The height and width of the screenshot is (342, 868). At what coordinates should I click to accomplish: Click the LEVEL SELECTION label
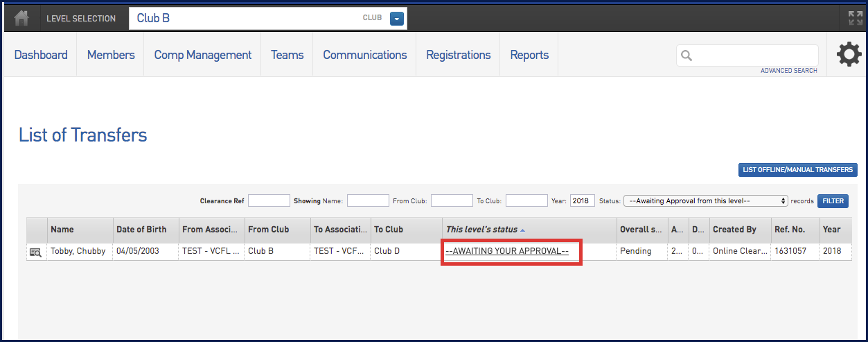coord(81,19)
